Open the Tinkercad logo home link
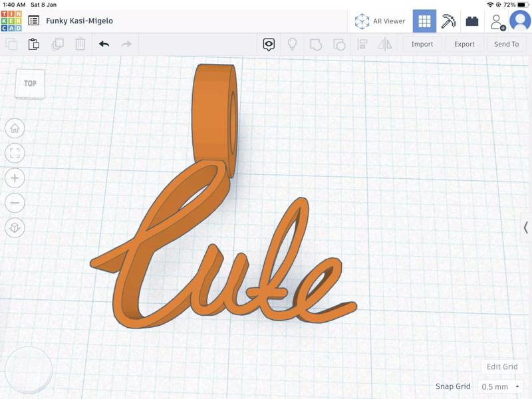 pos(11,21)
